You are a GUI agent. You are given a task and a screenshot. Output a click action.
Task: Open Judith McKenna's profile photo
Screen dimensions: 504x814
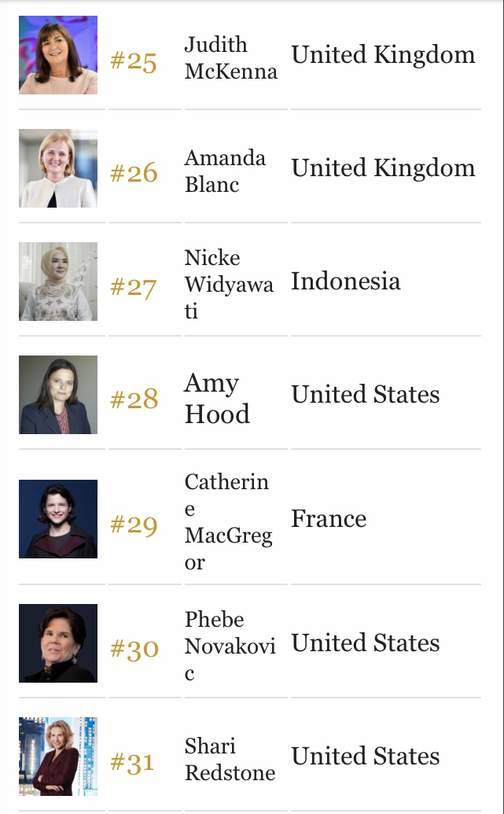tap(58, 55)
